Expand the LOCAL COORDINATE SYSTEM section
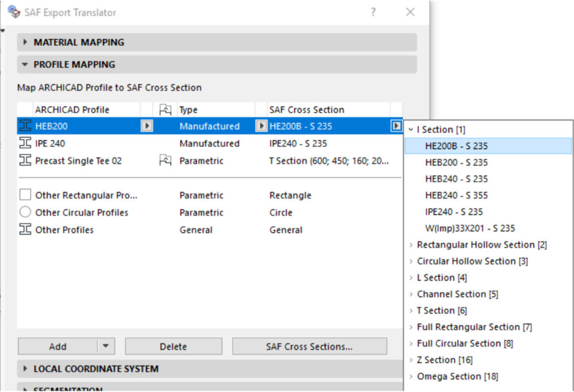The height and width of the screenshot is (392, 574). pos(25,368)
